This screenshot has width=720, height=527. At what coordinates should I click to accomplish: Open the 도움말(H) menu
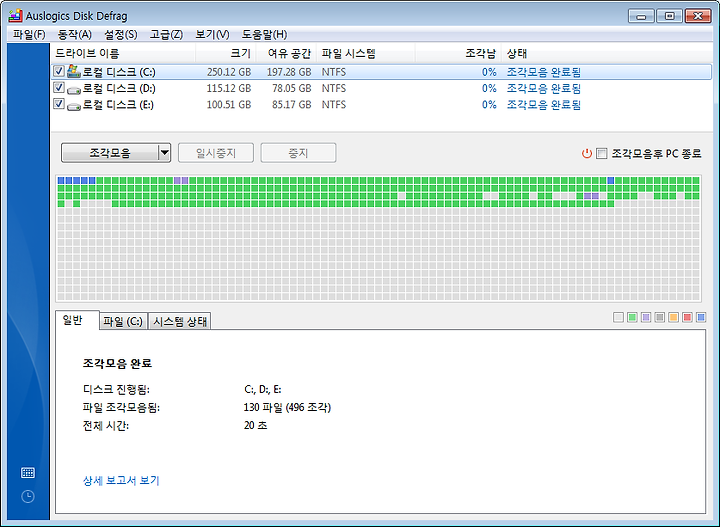264,34
